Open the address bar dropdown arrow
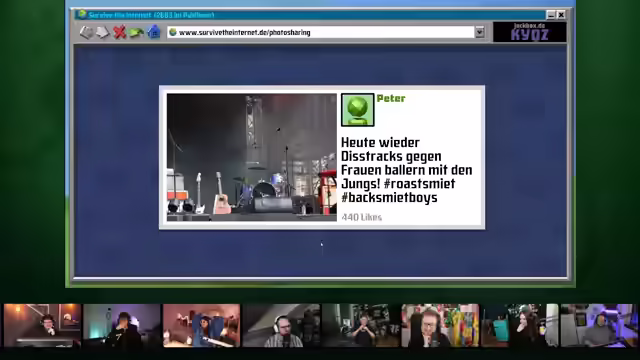 tap(480, 32)
